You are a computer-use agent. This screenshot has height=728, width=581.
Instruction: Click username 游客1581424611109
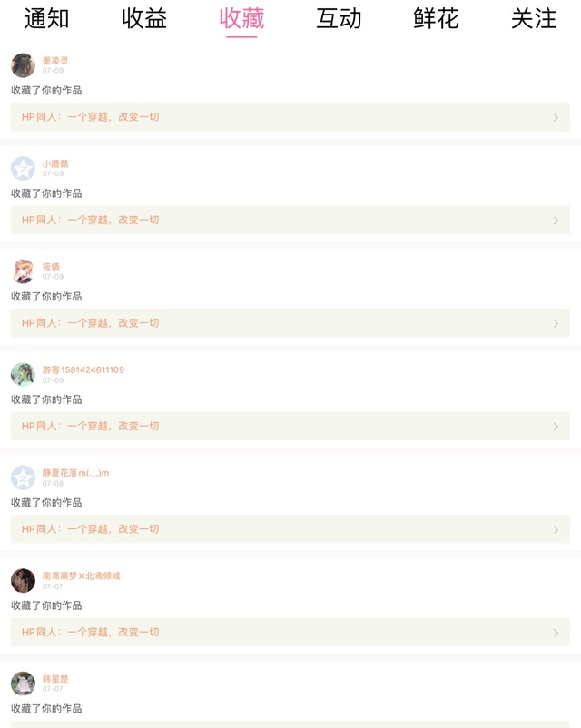click(x=84, y=369)
